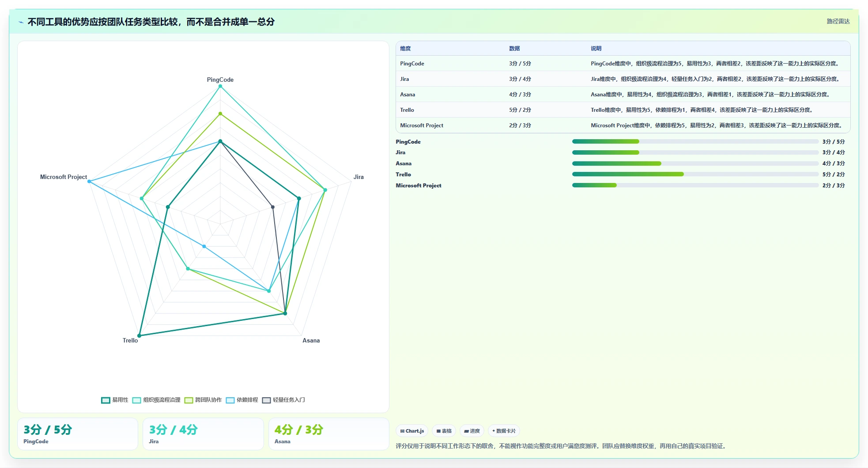Toggle the 组织级流程治理 legend series
The width and height of the screenshot is (868, 468).
[x=156, y=400]
